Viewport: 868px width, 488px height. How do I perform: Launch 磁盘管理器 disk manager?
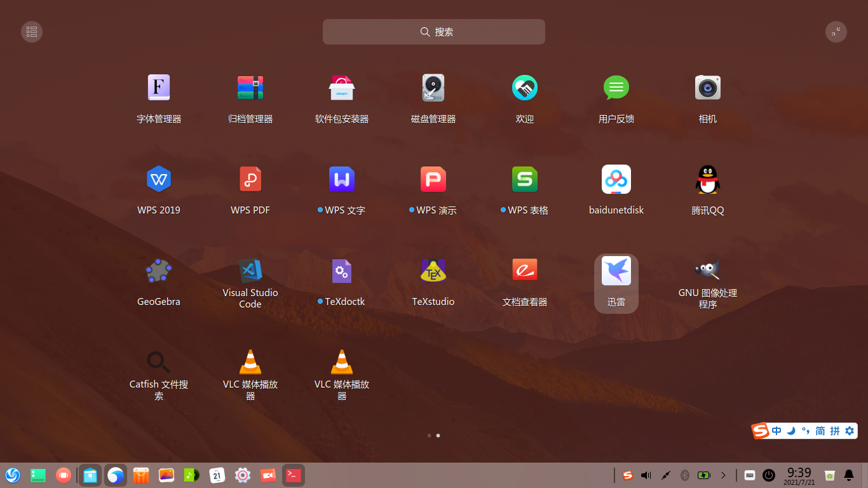click(x=433, y=88)
